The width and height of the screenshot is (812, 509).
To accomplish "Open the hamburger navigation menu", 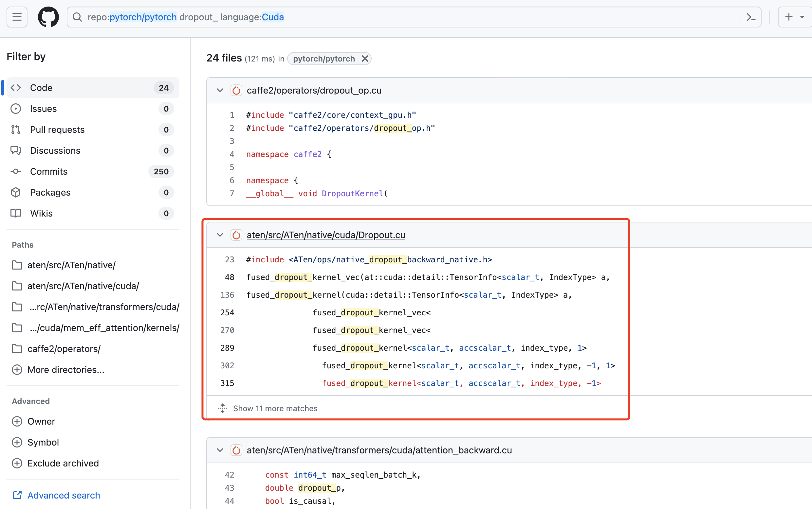I will (17, 17).
